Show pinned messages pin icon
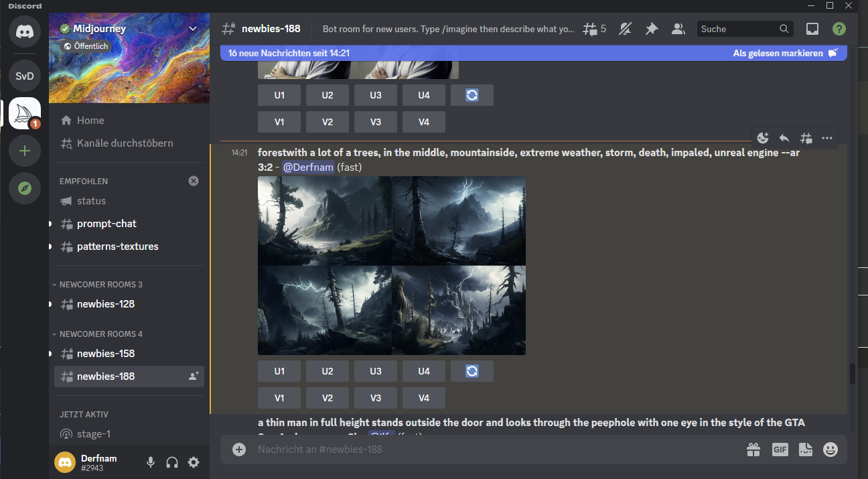The height and width of the screenshot is (479, 868). pos(651,29)
